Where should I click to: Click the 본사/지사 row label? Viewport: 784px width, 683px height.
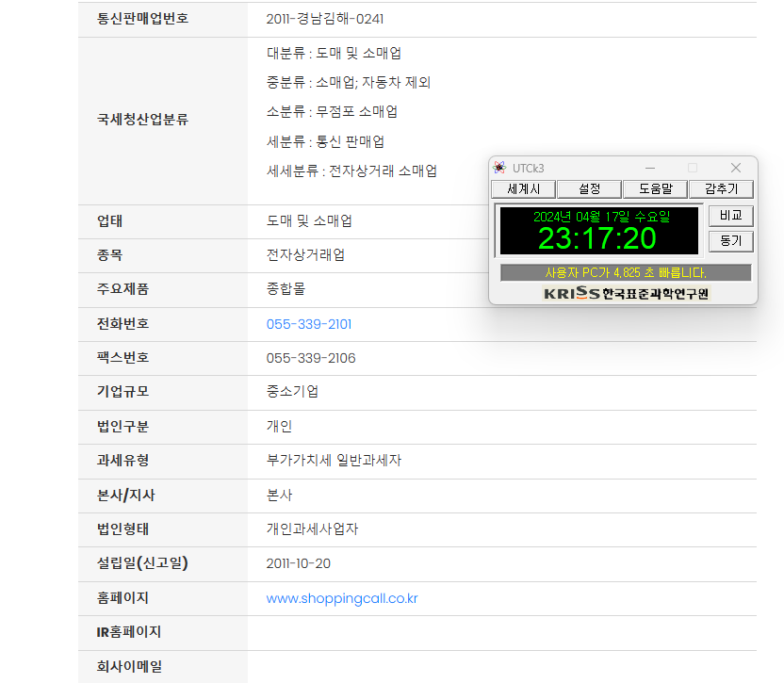126,496
